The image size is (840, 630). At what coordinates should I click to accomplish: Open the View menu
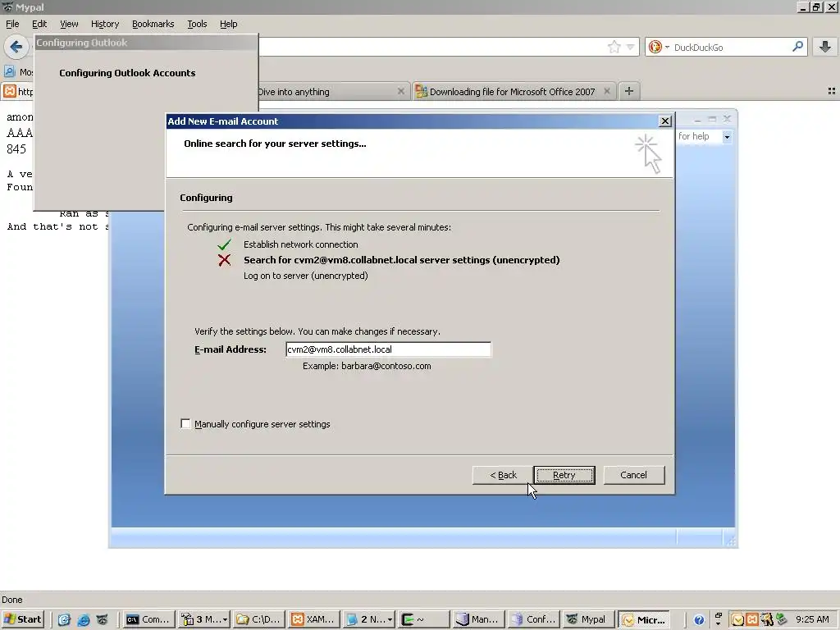tap(69, 24)
